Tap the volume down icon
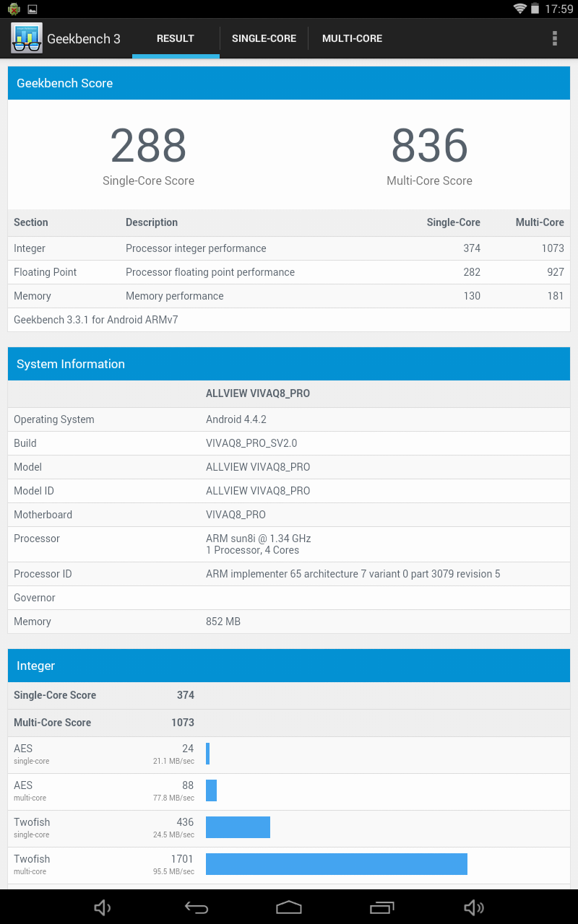The width and height of the screenshot is (578, 924). tap(103, 907)
